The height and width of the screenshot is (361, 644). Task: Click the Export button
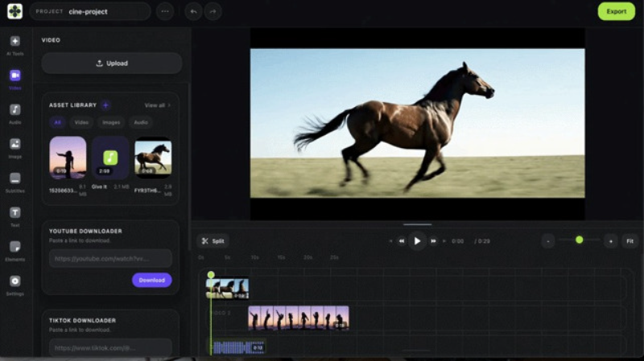point(616,11)
